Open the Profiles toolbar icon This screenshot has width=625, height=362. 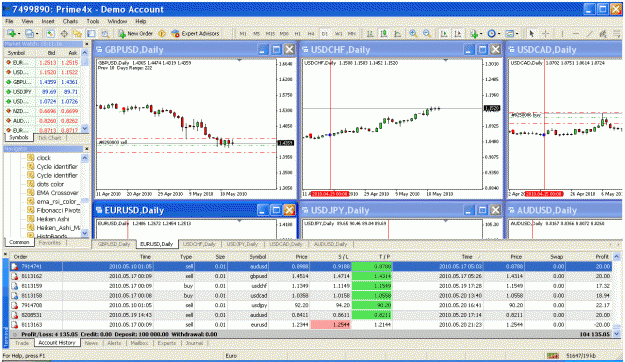(x=31, y=34)
